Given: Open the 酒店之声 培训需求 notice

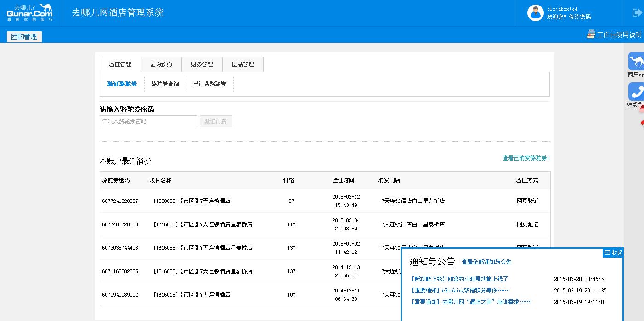Looking at the screenshot, I should pos(470,302).
